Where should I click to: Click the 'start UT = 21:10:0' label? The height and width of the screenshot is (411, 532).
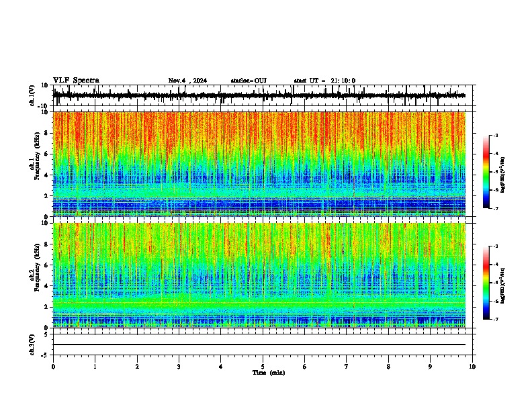(x=324, y=81)
